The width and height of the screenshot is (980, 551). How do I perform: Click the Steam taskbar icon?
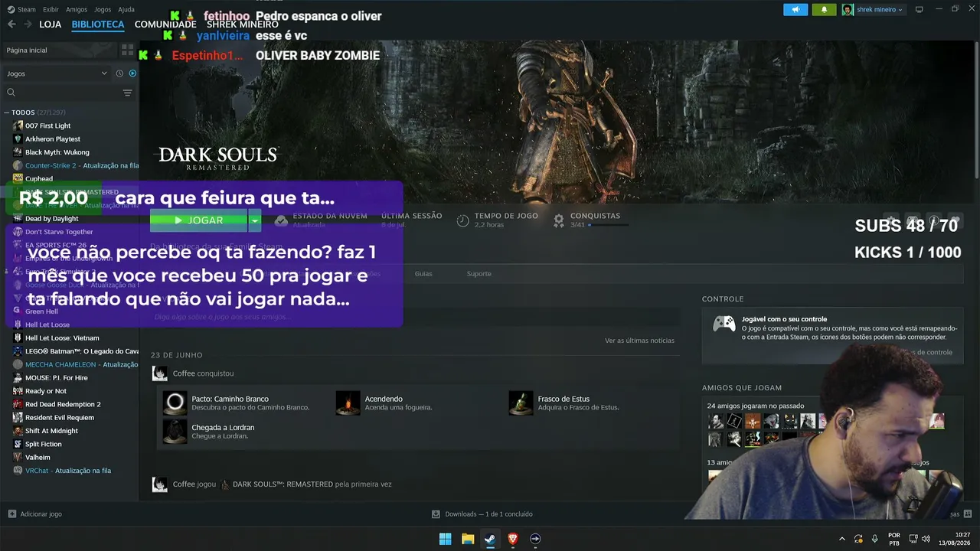(490, 539)
